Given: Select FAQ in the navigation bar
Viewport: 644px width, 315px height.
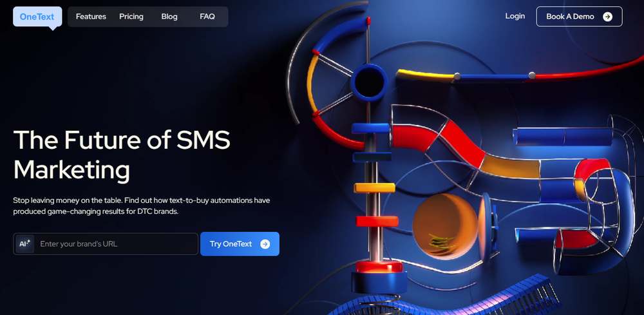Looking at the screenshot, I should (x=207, y=17).
